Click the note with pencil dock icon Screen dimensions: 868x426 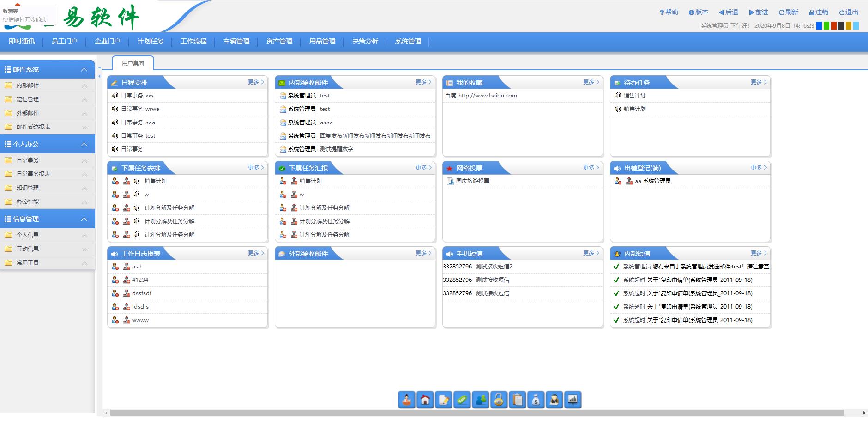point(444,400)
